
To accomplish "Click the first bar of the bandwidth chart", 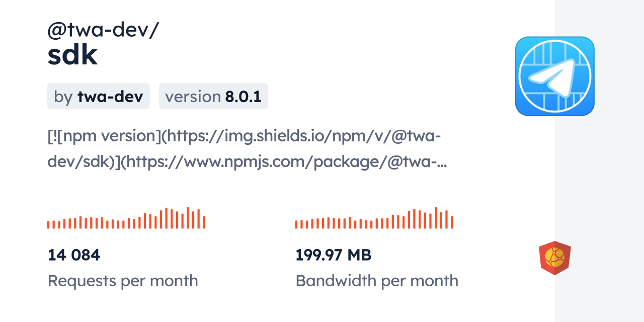I will point(296,224).
